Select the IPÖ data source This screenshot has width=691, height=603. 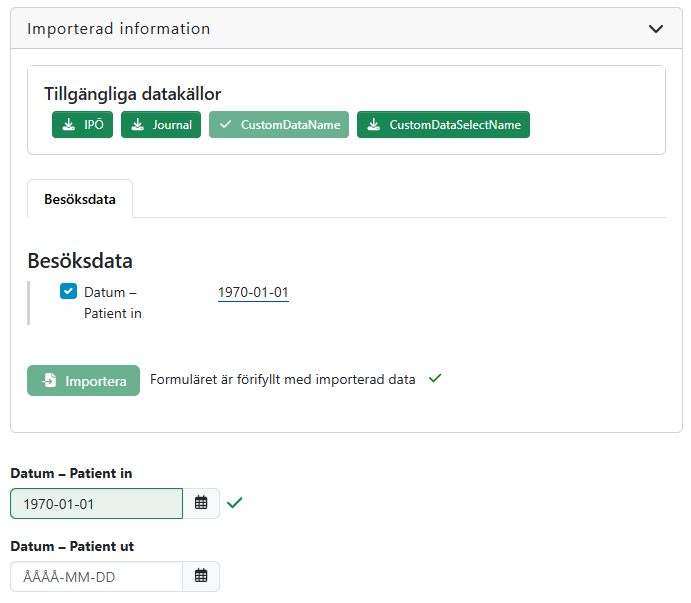click(x=82, y=125)
